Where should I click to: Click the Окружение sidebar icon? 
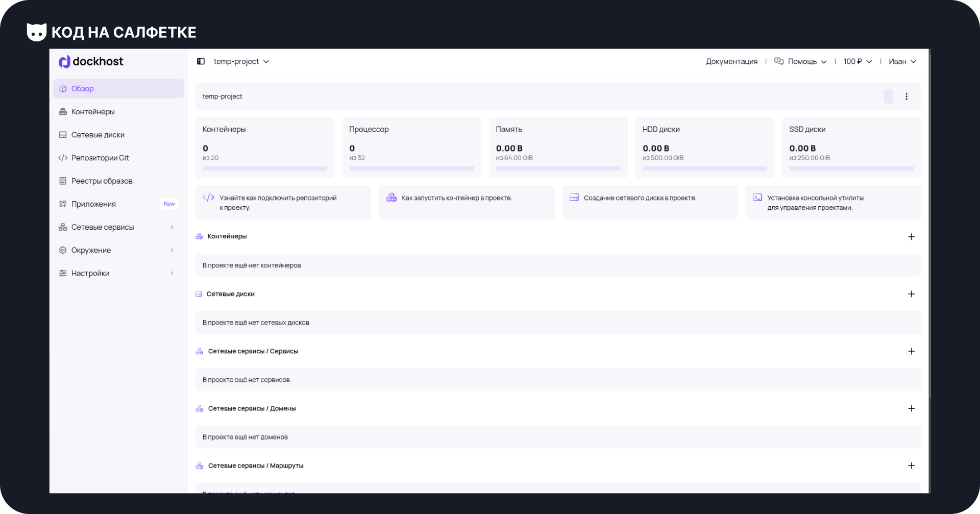(63, 250)
